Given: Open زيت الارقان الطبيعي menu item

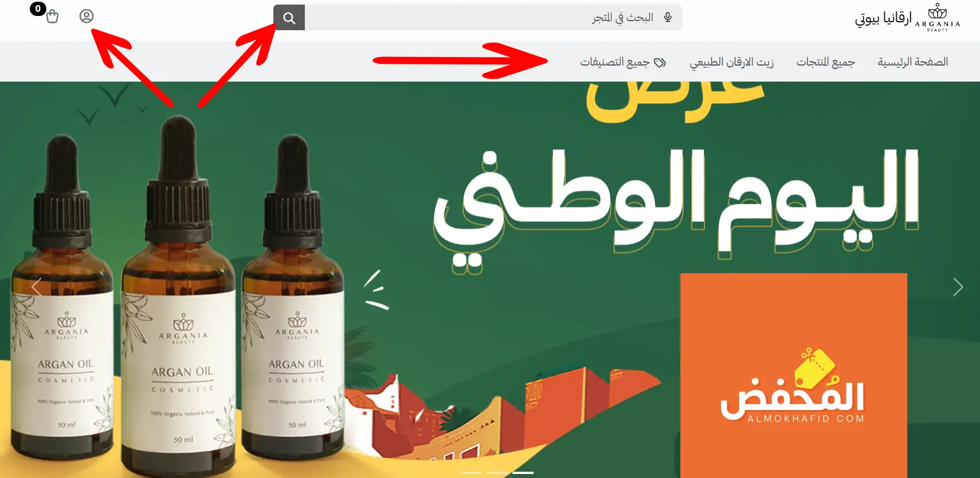Looking at the screenshot, I should pyautogui.click(x=732, y=62).
